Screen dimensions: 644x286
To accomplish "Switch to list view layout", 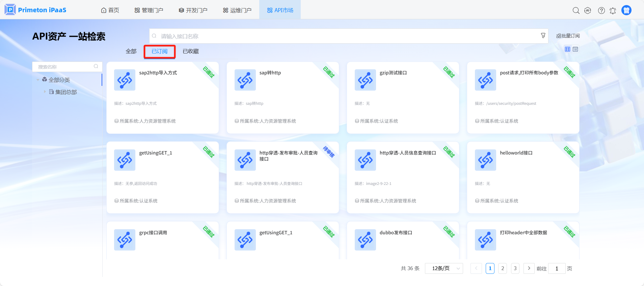I will point(575,49).
